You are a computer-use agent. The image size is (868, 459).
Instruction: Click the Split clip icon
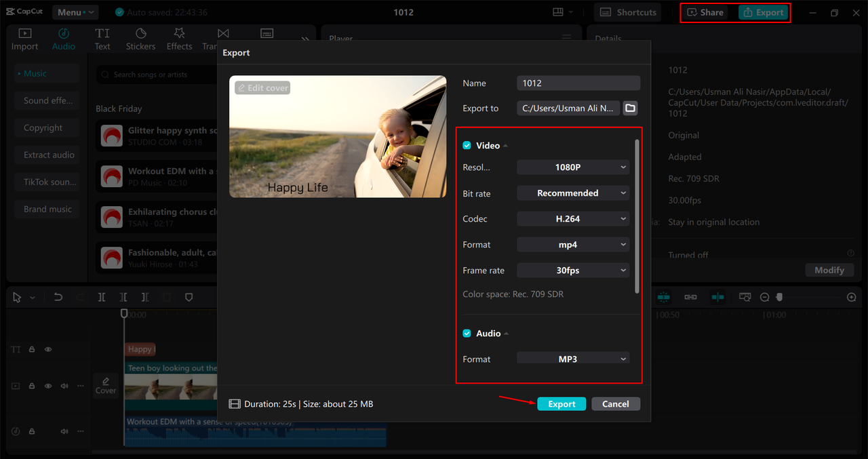[102, 297]
